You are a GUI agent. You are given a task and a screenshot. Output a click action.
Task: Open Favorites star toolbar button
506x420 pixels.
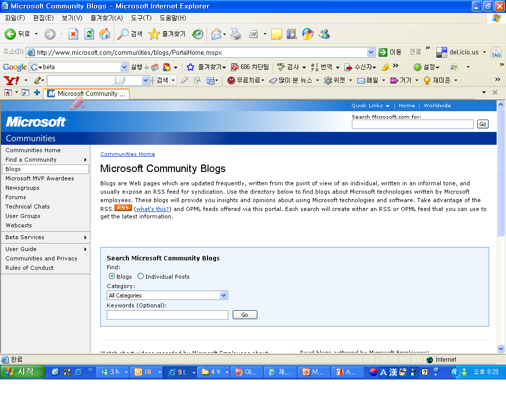click(x=167, y=34)
